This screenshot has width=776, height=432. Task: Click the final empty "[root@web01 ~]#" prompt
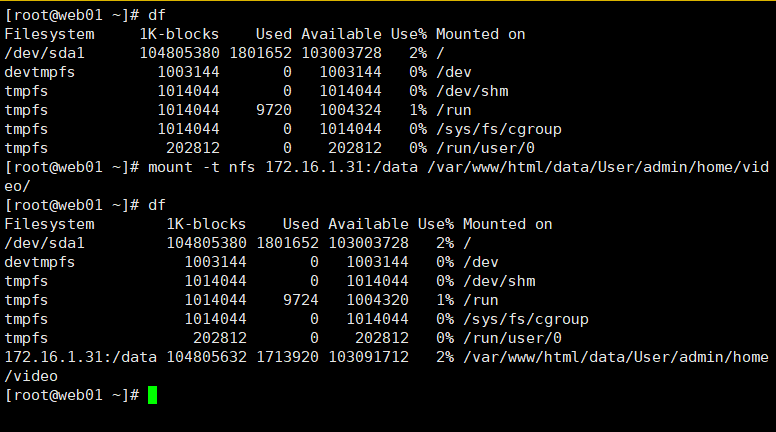tap(72, 395)
